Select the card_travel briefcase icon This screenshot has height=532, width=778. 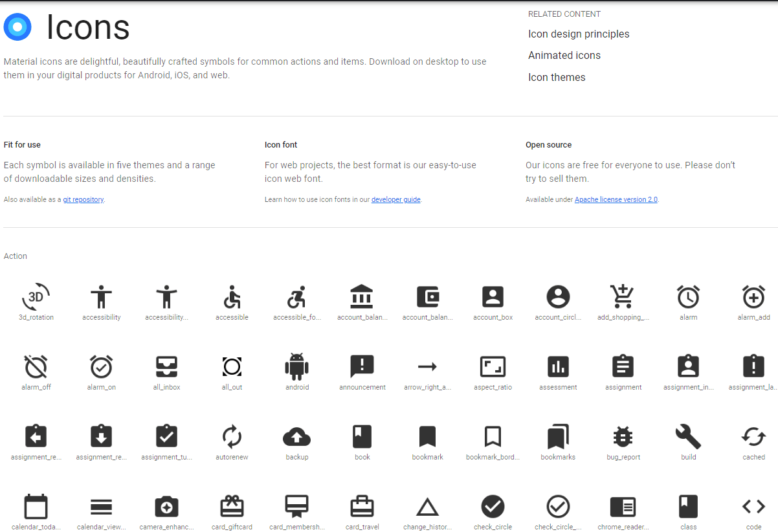(x=362, y=506)
